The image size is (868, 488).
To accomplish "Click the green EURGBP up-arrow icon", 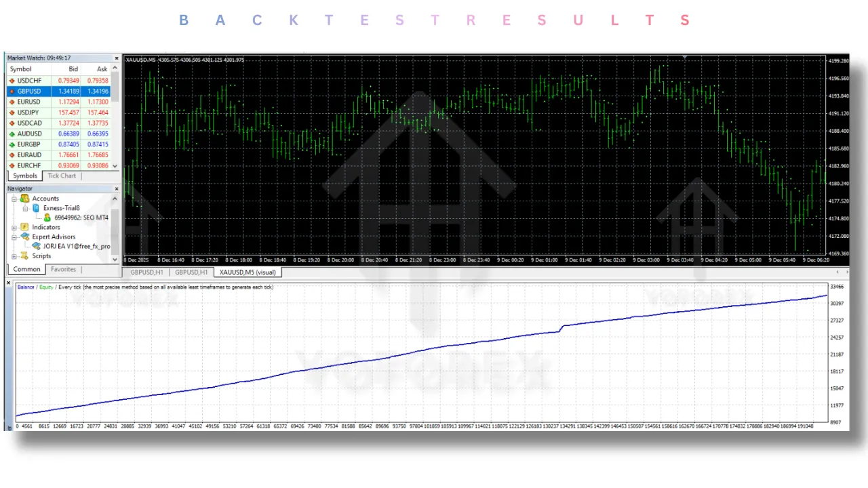I will pos(12,144).
